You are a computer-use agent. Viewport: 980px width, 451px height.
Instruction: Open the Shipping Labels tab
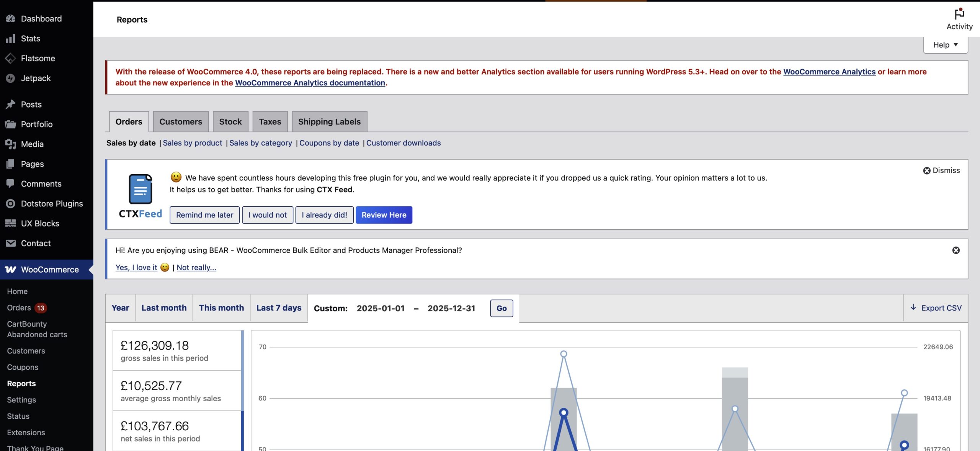coord(329,122)
